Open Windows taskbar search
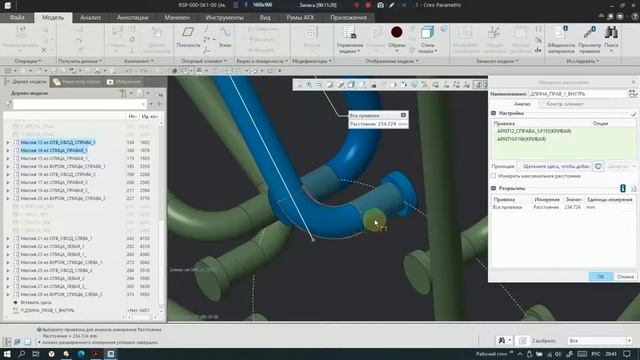640x360 pixels. tap(22, 353)
